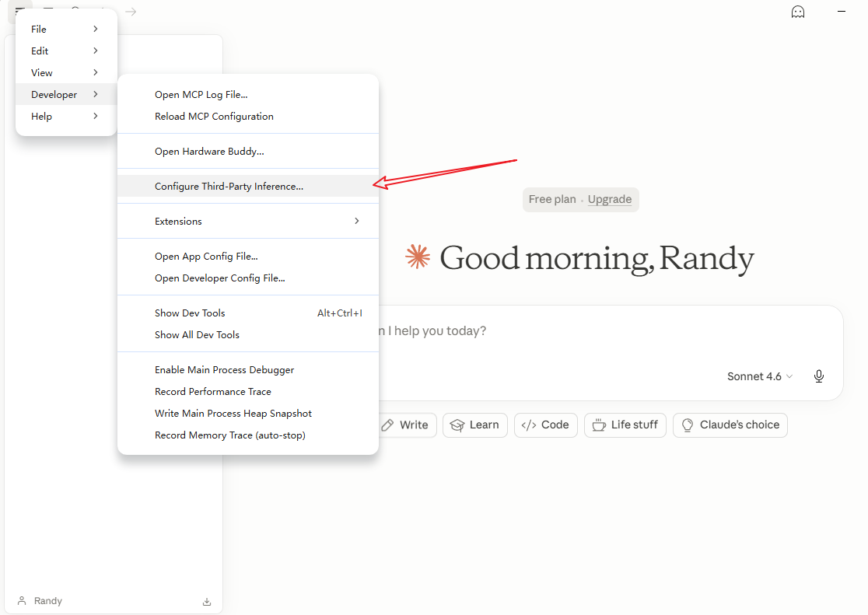Choose Open MCP Log File

(x=248, y=95)
